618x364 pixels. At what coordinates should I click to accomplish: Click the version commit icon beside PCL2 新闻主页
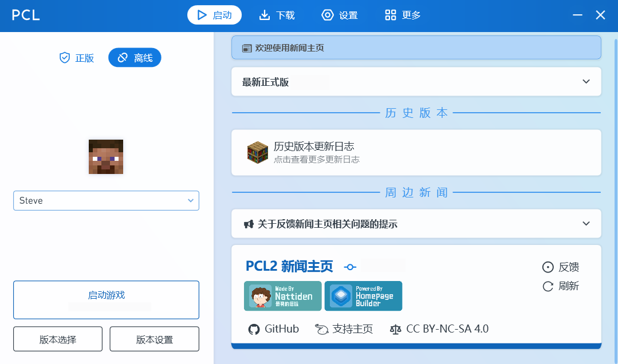[350, 267]
